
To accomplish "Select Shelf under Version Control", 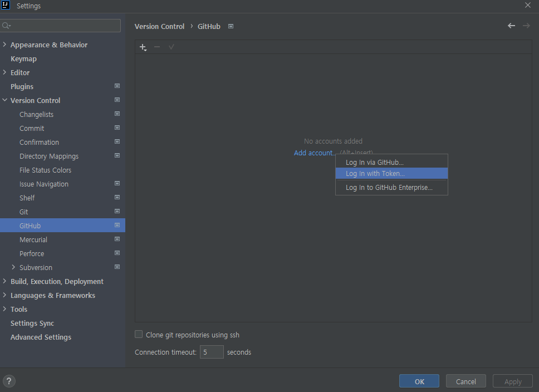I will [27, 198].
